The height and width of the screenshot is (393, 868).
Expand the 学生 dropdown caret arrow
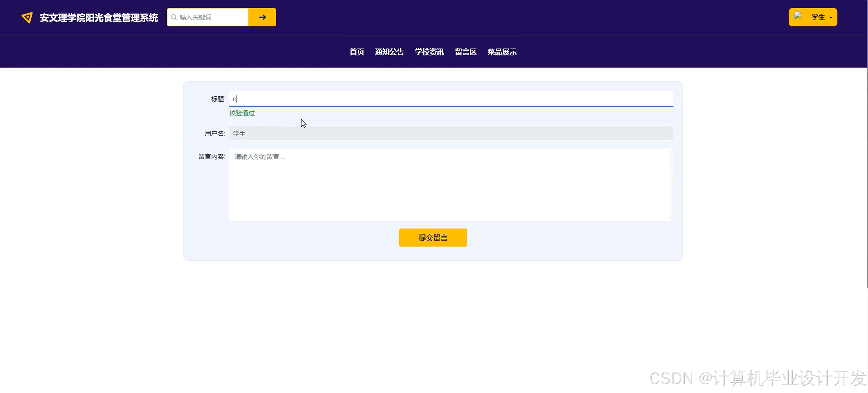tap(831, 18)
